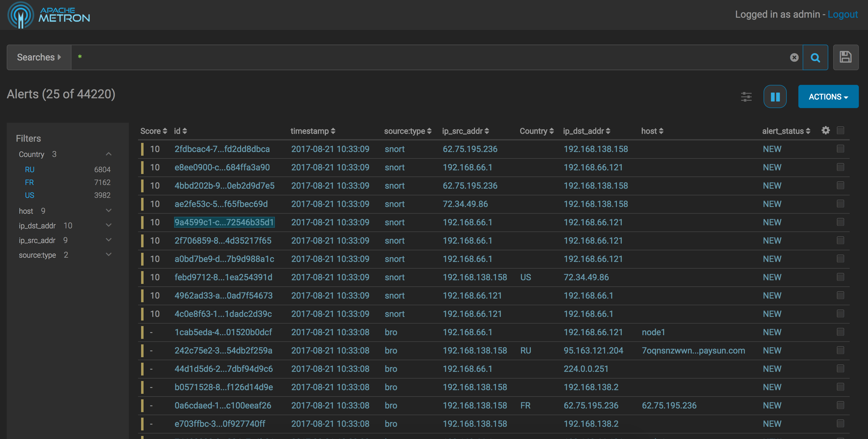Check the alert e8ee0900-c...684ffa3a90 row
868x439 pixels.
841,167
